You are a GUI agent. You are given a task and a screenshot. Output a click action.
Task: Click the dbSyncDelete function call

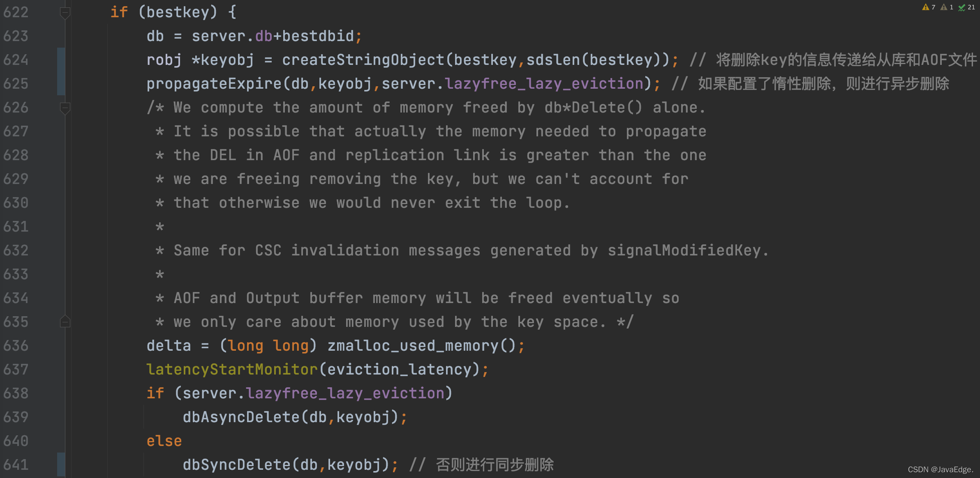(237, 465)
